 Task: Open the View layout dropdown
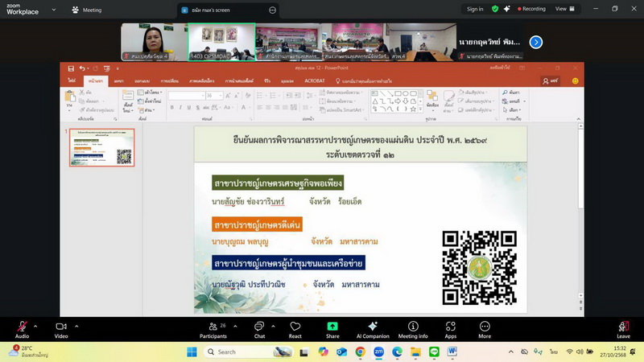(x=564, y=9)
